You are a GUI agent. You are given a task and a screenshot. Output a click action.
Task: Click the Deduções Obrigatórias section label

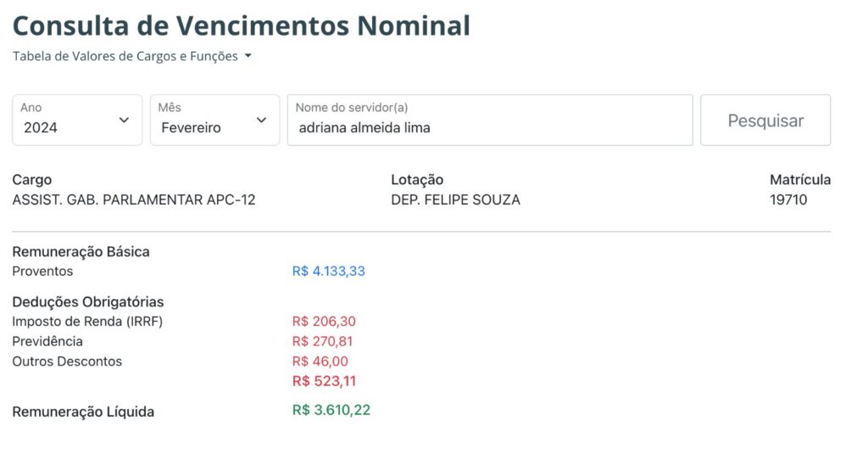[87, 302]
